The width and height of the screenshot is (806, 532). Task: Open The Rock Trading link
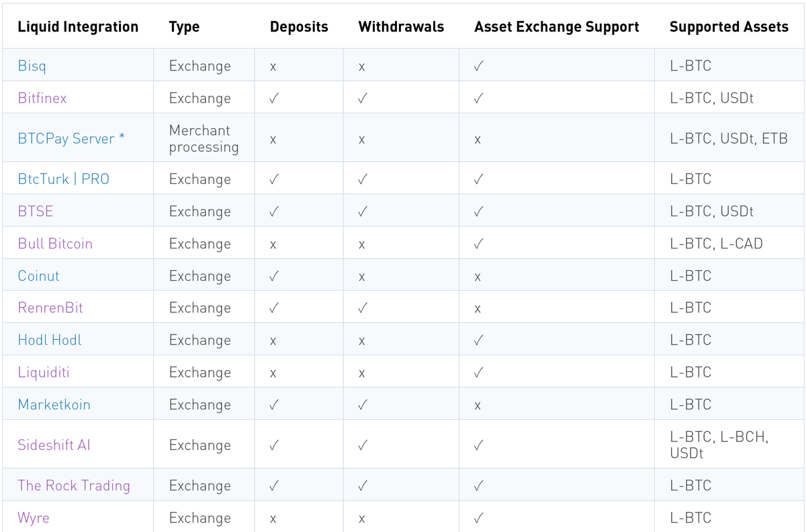74,486
